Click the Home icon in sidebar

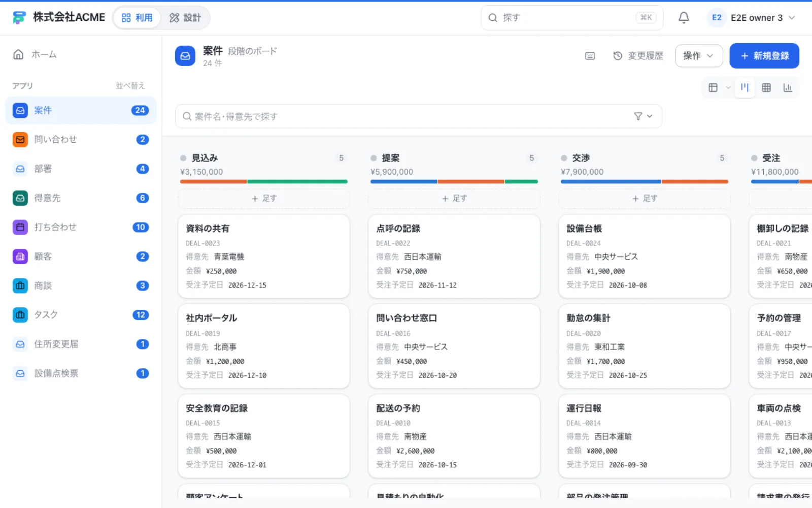pos(18,54)
